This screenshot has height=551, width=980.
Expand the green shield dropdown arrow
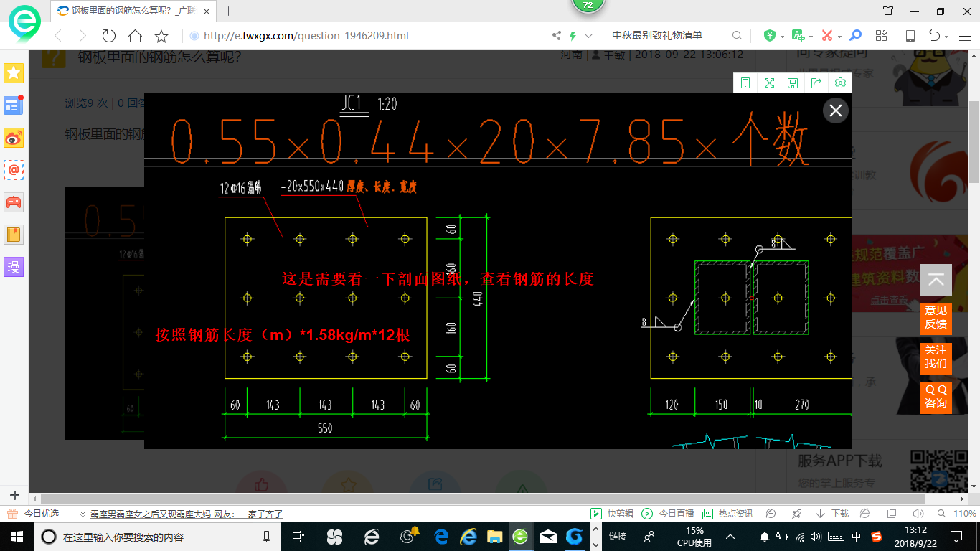pos(781,37)
